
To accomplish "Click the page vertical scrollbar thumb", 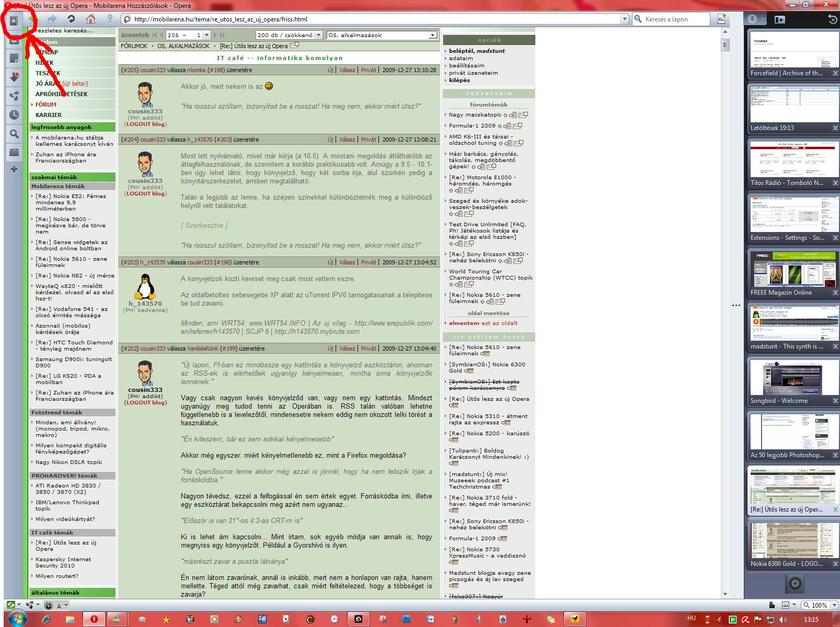I will tap(725, 45).
